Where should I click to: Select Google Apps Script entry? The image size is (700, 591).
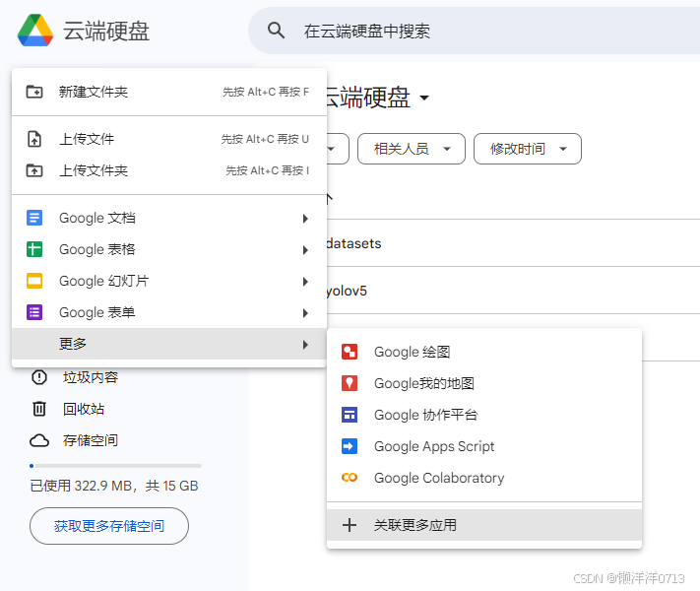pyautogui.click(x=484, y=446)
